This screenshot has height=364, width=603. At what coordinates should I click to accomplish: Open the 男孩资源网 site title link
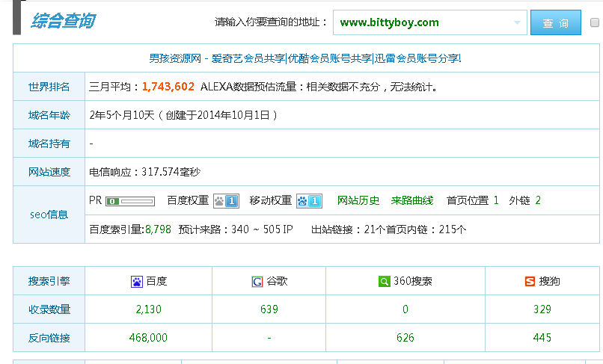(305, 58)
